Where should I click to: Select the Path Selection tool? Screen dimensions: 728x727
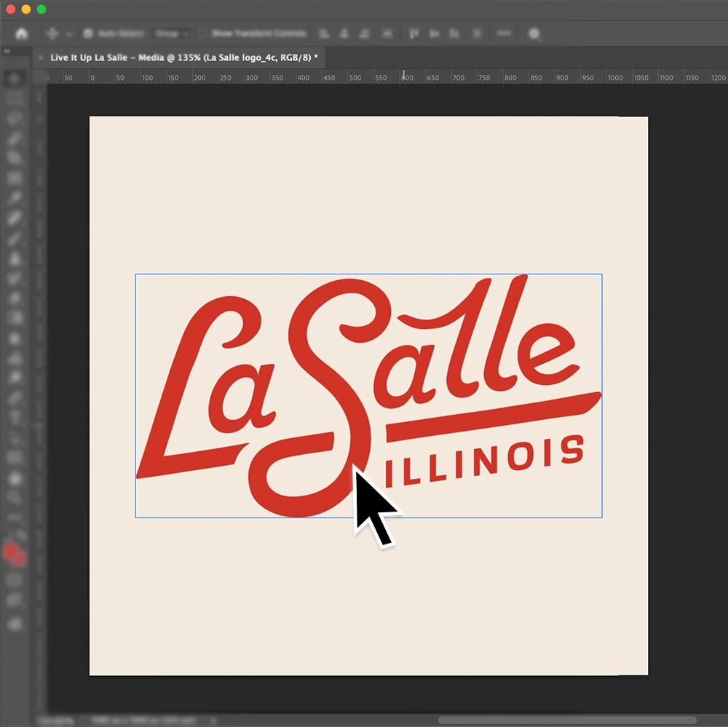pos(15,438)
